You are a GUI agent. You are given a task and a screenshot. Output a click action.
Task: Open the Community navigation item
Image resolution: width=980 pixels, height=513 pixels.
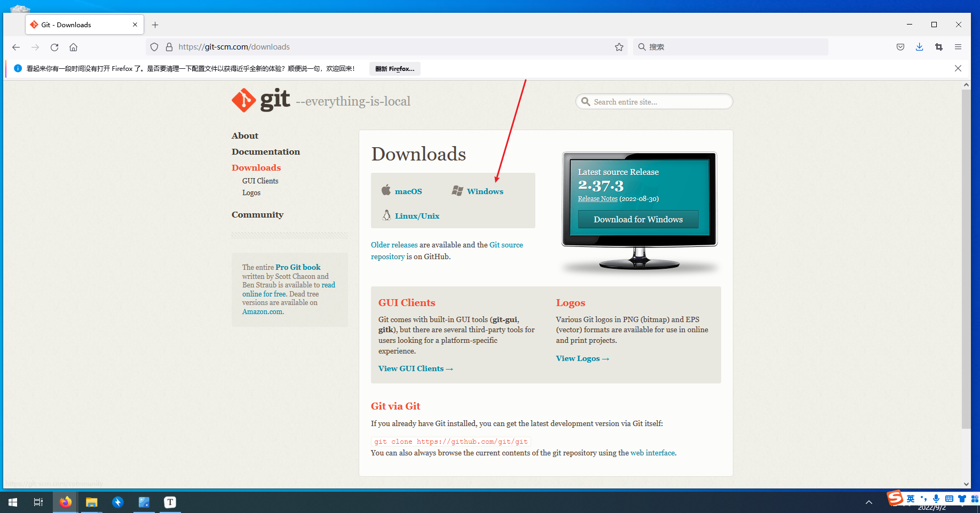(x=257, y=215)
